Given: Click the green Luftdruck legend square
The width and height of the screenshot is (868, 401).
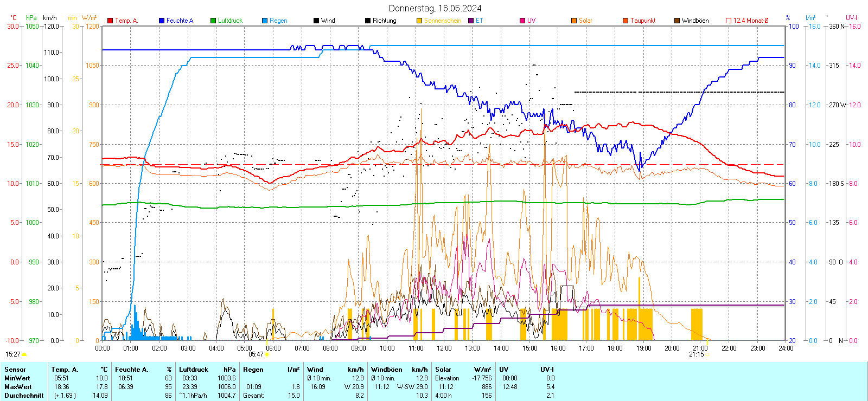Looking at the screenshot, I should 213,21.
